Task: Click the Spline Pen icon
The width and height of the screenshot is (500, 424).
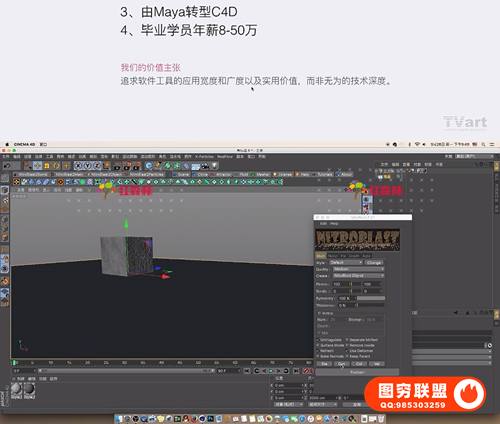Action: 158,166
